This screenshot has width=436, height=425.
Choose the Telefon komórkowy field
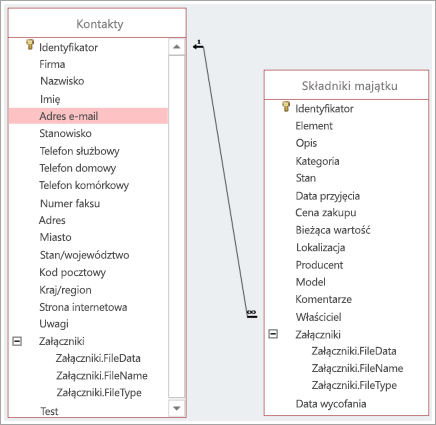click(x=84, y=185)
